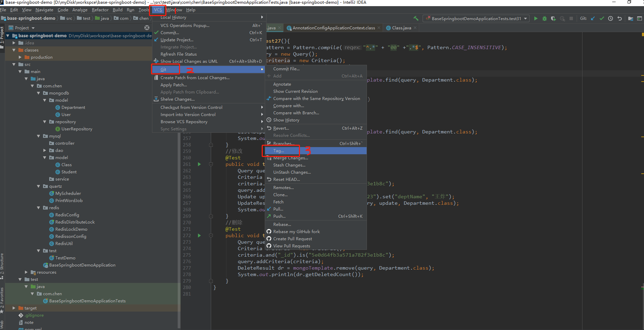
Task: Switch to AnnotationConfigApplicationContext.class tab
Action: (x=333, y=28)
